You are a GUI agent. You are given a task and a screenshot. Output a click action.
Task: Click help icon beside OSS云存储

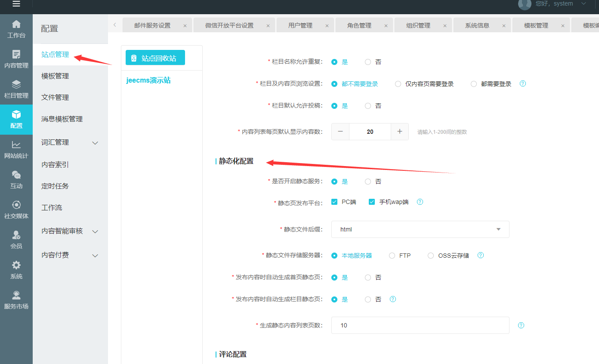coord(481,255)
